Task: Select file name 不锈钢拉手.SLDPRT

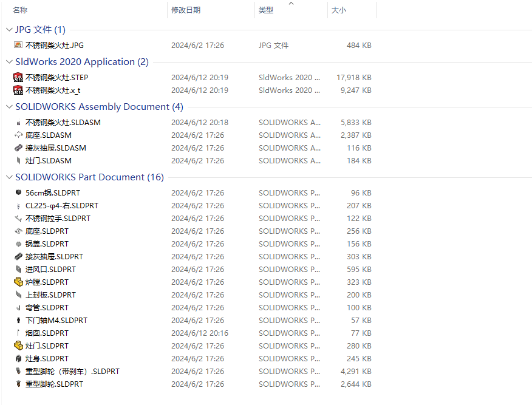Action: pyautogui.click(x=58, y=219)
